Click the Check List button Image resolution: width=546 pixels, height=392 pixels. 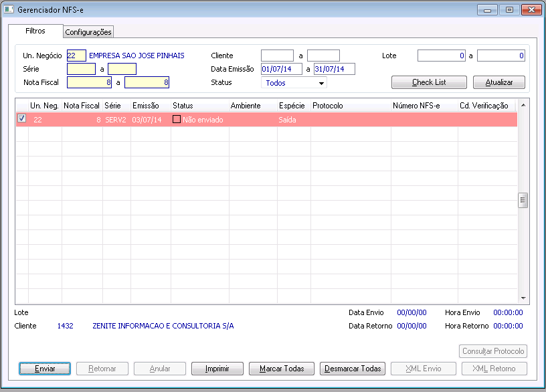point(429,82)
